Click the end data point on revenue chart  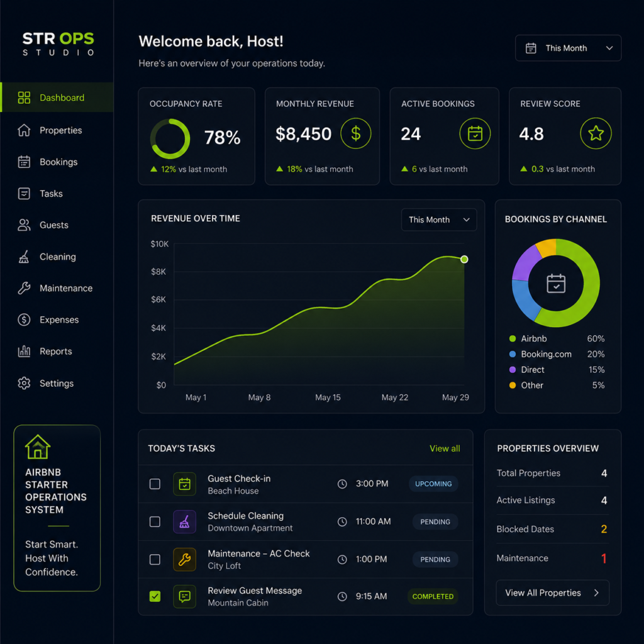464,259
